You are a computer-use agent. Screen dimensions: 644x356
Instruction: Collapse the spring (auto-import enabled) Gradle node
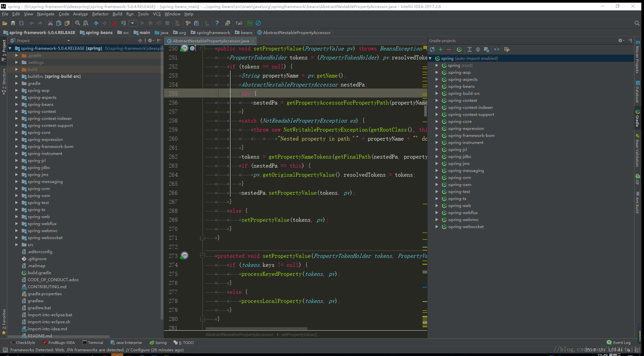[x=430, y=58]
